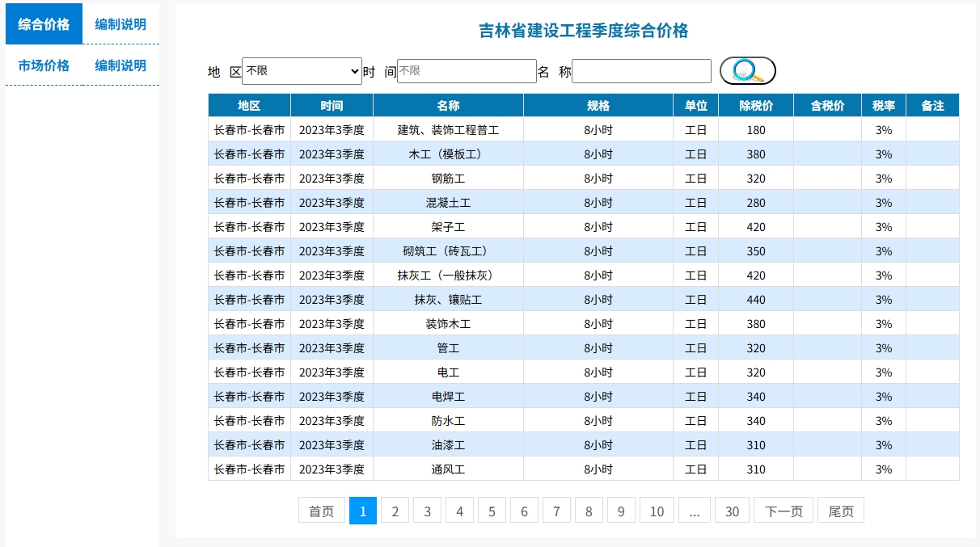980x547 pixels.
Task: Click 长春市-长春市 in 电工 row
Action: point(249,372)
